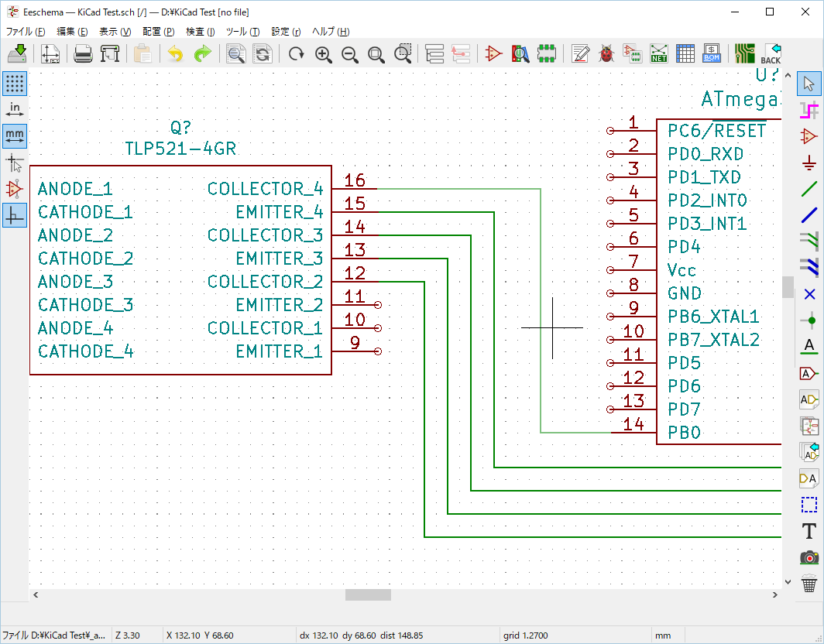Choose the global label tool
Viewport: 824px width, 644px height.
pos(809,374)
